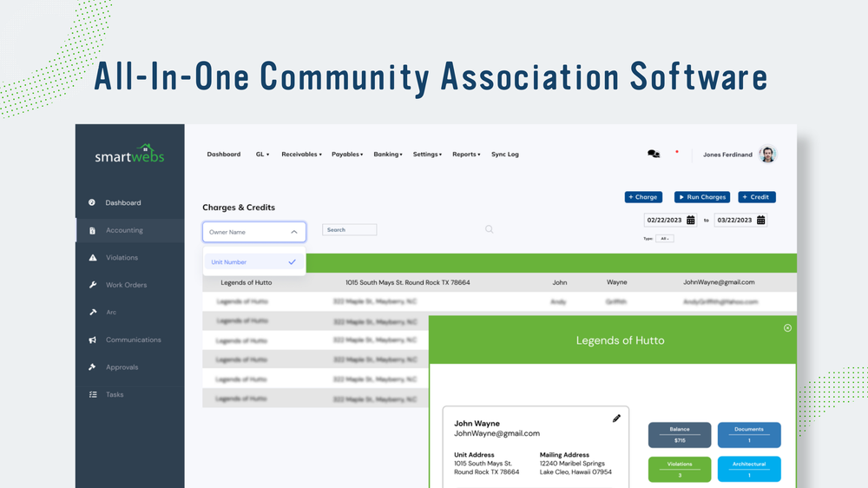Click JohnWayne@gmail.com in the table row

(719, 282)
